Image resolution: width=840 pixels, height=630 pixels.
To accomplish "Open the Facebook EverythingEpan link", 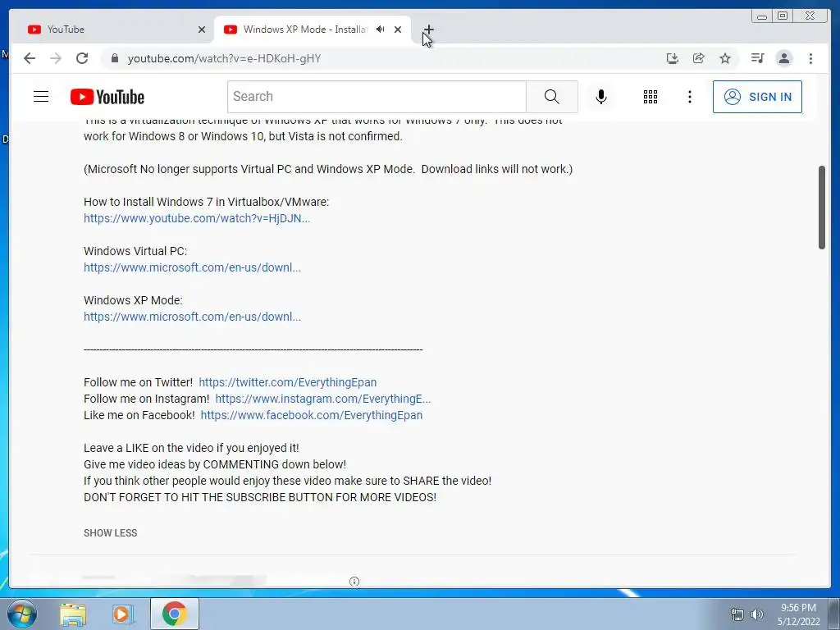I will pos(311,415).
